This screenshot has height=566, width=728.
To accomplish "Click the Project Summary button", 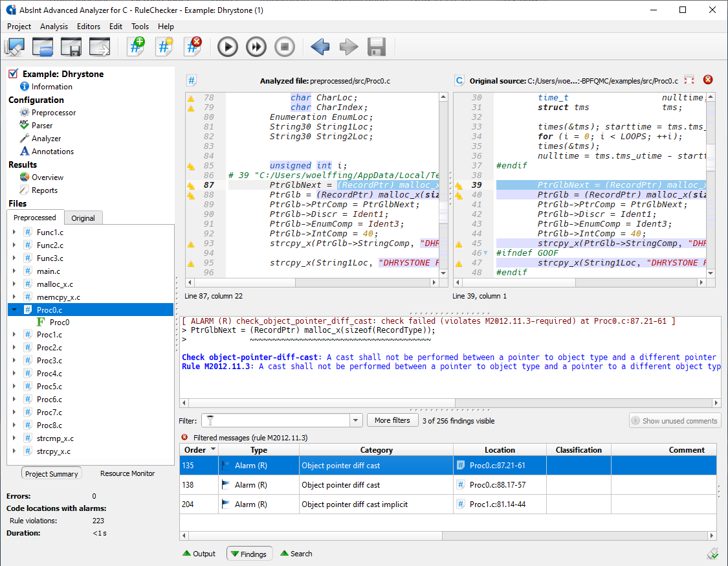I will click(x=52, y=473).
